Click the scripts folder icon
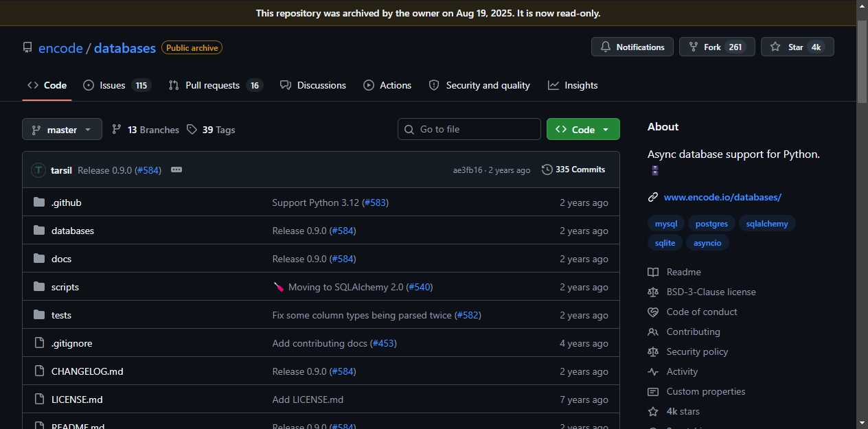The width and height of the screenshot is (868, 429). point(39,287)
